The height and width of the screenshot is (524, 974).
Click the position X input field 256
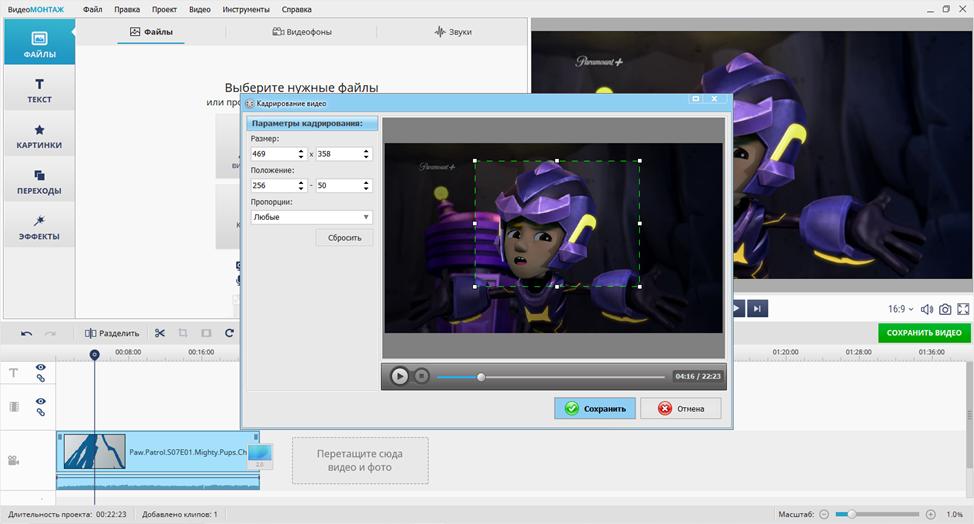click(274, 186)
